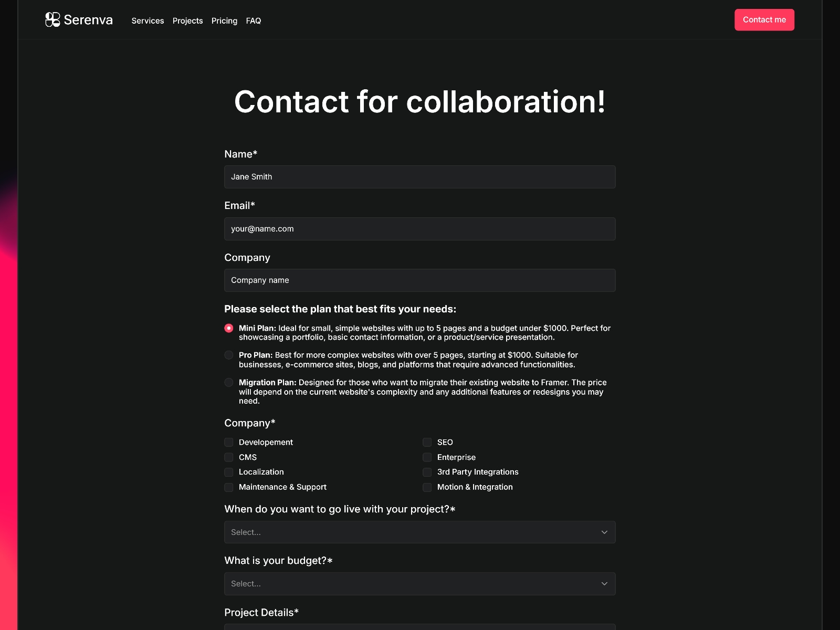
Task: Check the CMS option
Action: click(229, 457)
